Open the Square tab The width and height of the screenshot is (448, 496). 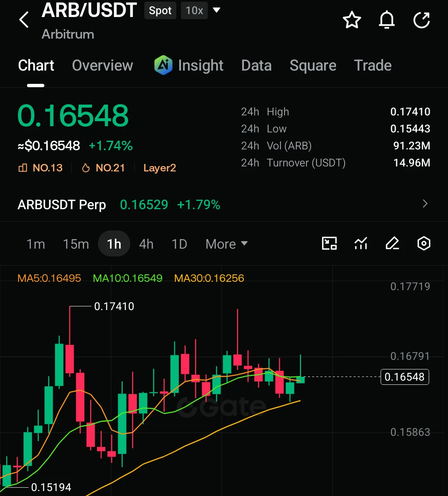313,66
